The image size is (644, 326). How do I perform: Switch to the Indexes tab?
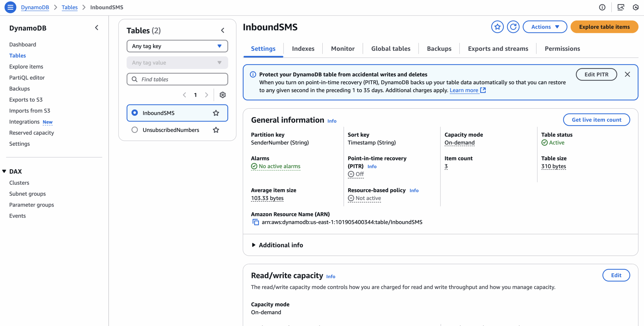coord(303,49)
